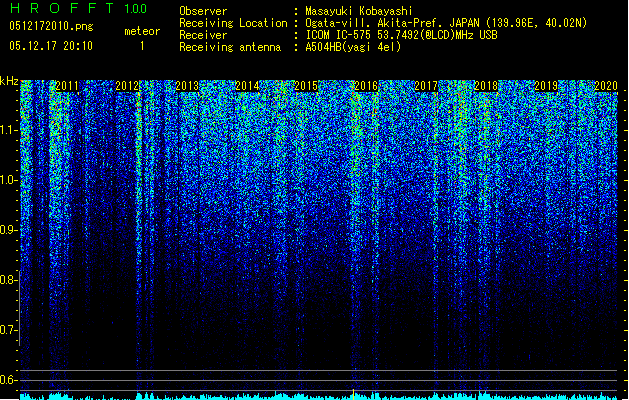Screen dimensions: 629x400
Task: Click the 2012 time marker
Action: click(127, 86)
